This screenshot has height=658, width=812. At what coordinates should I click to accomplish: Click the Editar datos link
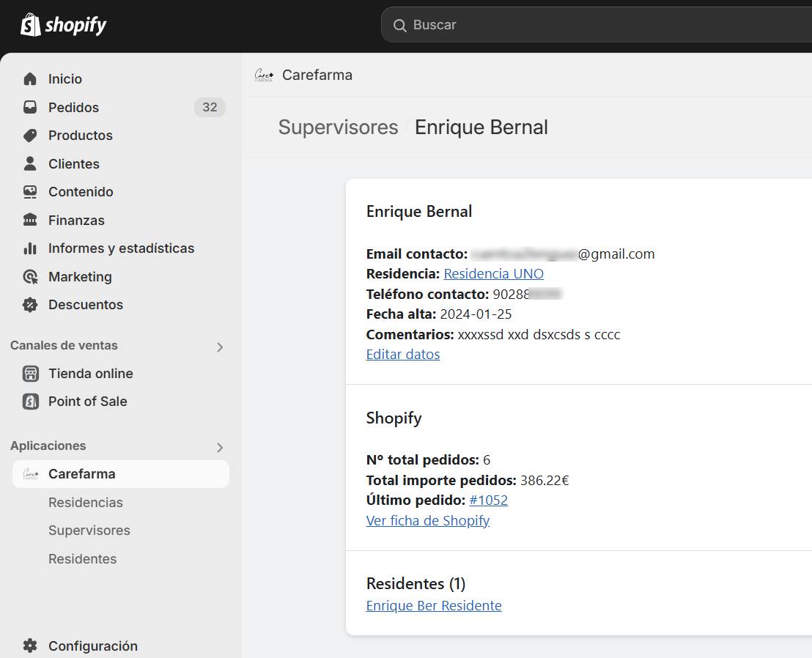403,355
